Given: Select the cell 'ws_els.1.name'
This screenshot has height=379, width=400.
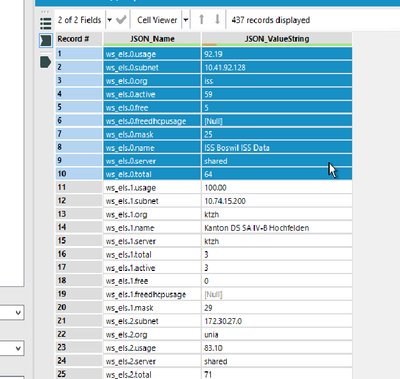Looking at the screenshot, I should click(x=152, y=227).
